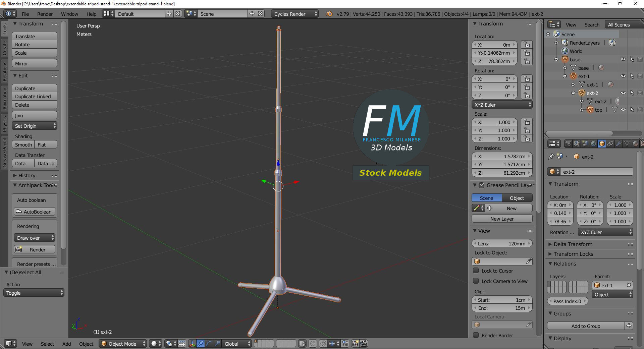Select the translate manipulator arrow icon
This screenshot has height=349, width=644.
[201, 344]
